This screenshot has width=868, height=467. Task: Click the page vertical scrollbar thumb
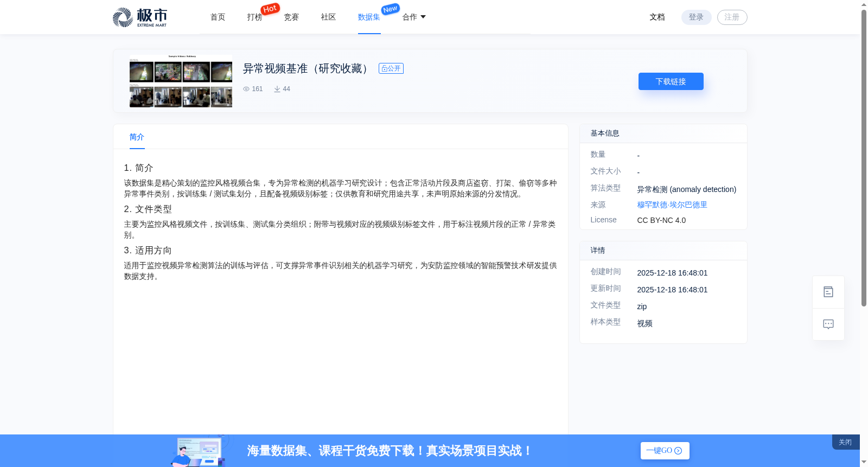pyautogui.click(x=864, y=157)
